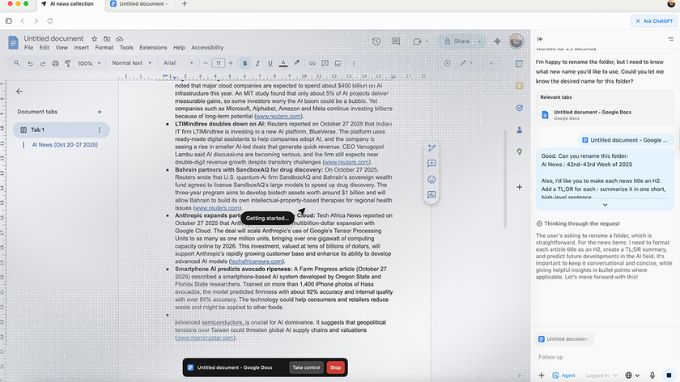680x382 pixels.
Task: Show all comments icon in header
Action: (x=396, y=41)
